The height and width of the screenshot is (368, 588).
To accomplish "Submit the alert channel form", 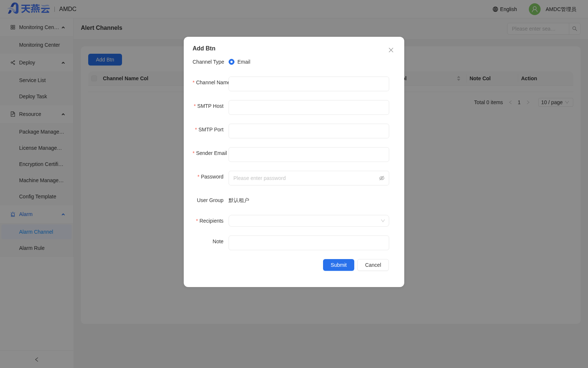I will 338,265.
